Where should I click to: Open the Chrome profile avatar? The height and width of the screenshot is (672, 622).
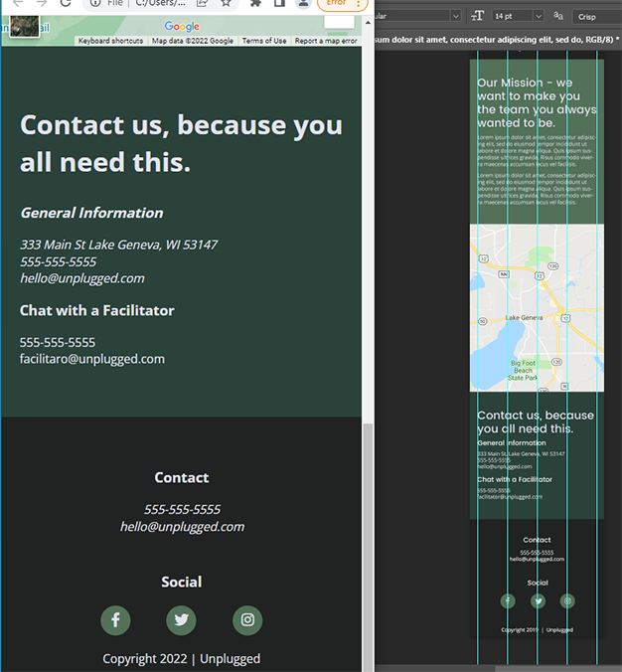pyautogui.click(x=305, y=4)
